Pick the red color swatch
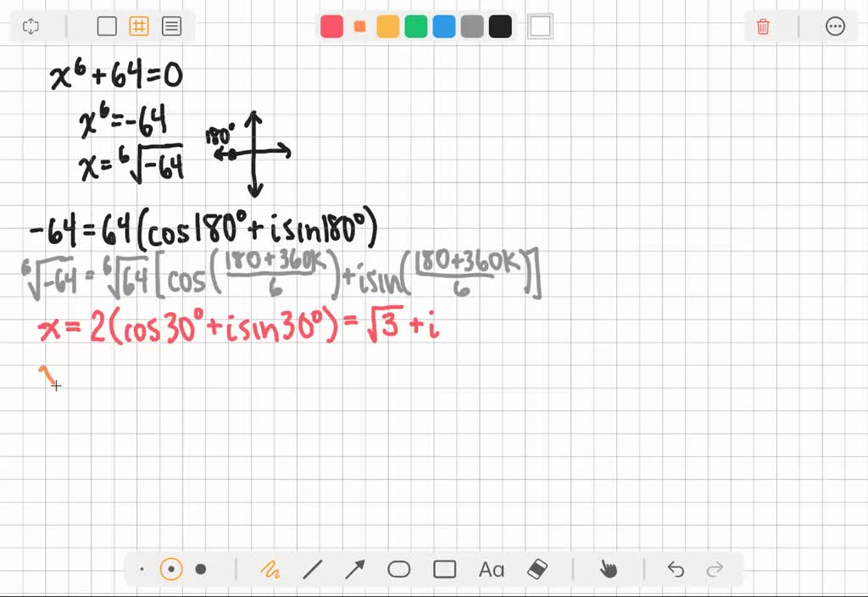 [331, 26]
